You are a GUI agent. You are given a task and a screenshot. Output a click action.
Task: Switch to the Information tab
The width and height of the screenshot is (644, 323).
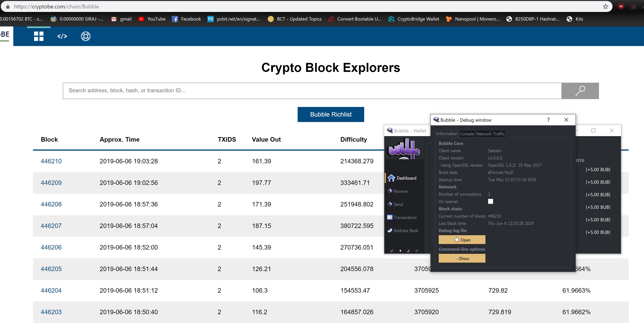[447, 134]
